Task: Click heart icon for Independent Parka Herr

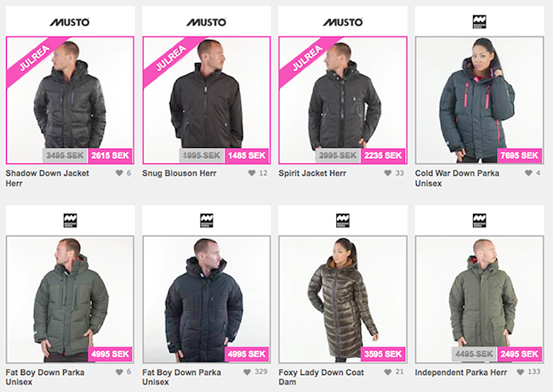Action: (x=520, y=372)
